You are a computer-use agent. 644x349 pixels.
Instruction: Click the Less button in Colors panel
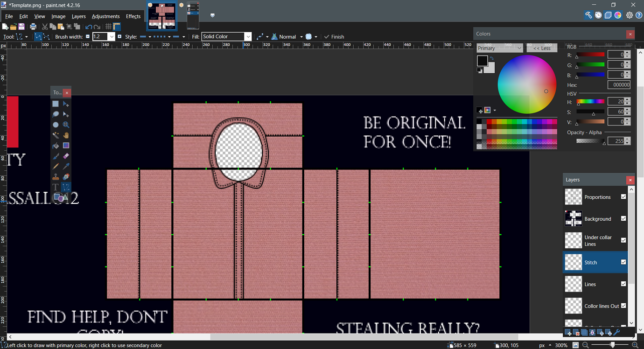541,48
